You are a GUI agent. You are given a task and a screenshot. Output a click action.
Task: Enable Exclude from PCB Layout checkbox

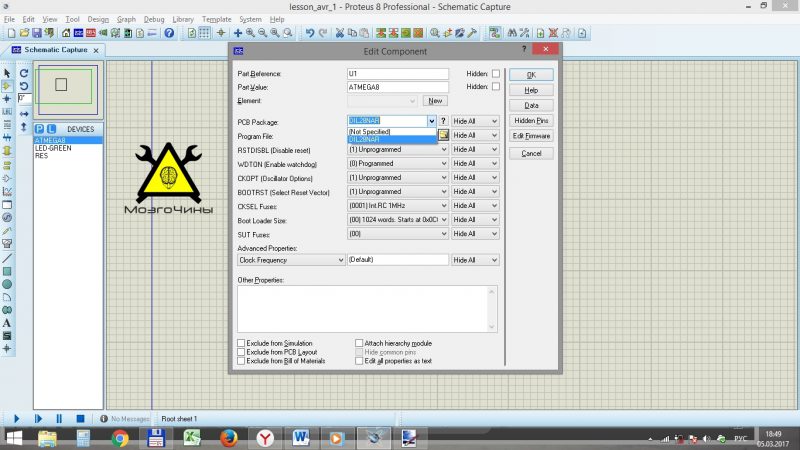tap(241, 352)
